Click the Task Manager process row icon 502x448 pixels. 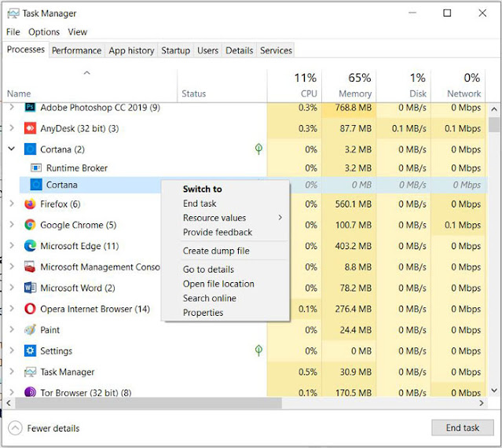point(30,372)
